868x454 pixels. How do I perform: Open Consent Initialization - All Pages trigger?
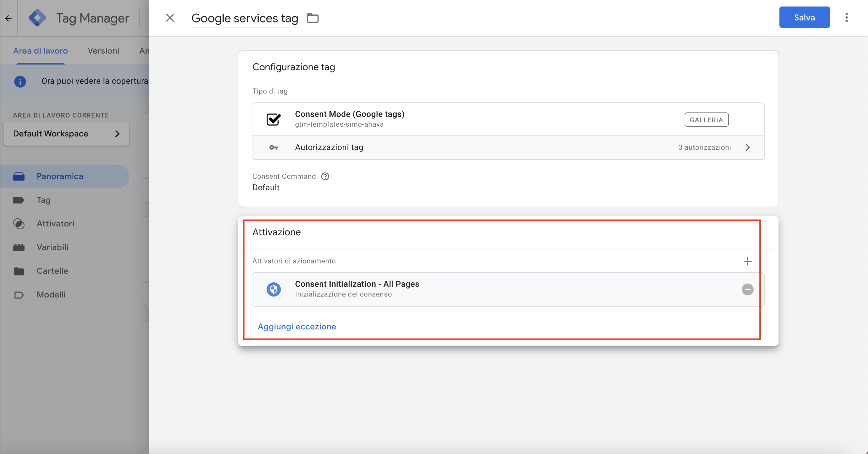click(x=508, y=289)
